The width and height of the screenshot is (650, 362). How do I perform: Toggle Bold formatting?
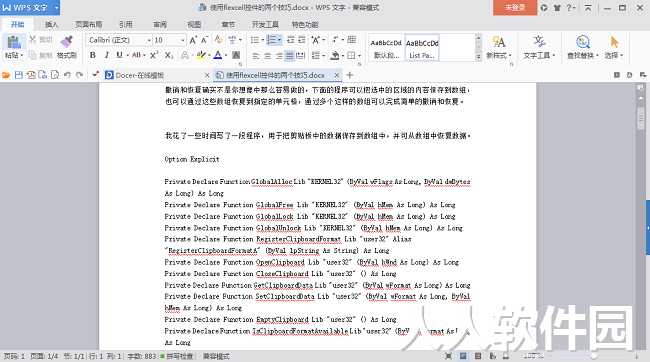point(93,55)
